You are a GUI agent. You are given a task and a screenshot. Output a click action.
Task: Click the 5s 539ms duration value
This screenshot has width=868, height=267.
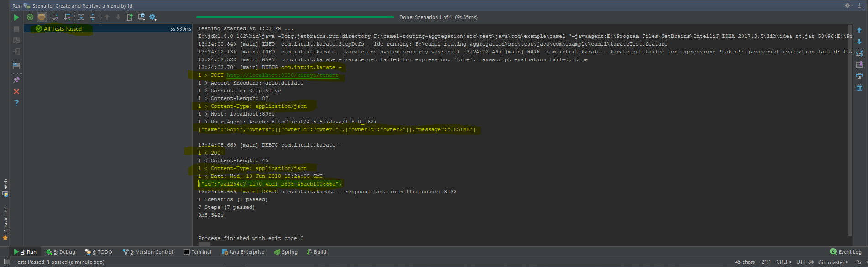[180, 29]
